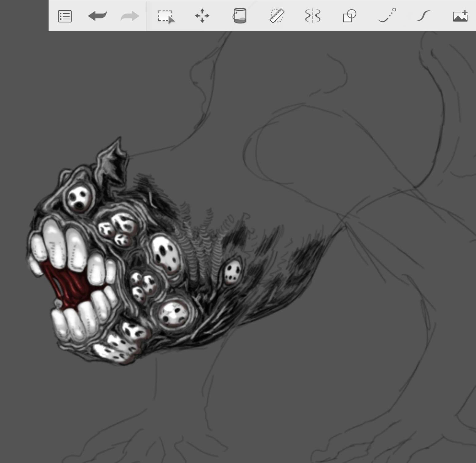
Task: Select the rectangular Selection tool
Action: (x=166, y=16)
